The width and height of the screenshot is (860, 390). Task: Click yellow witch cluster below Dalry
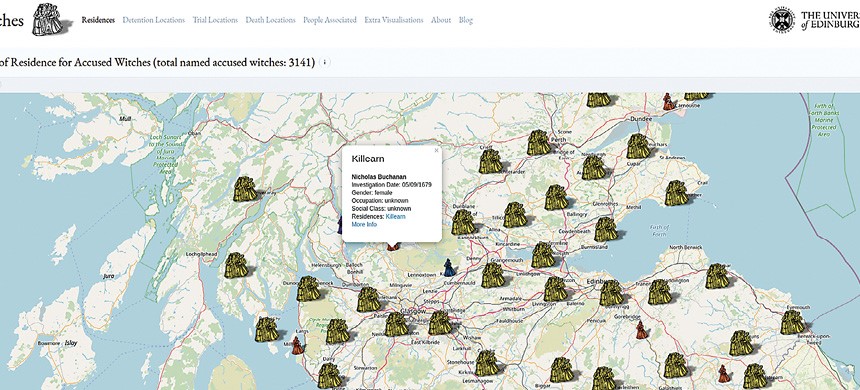click(330, 376)
